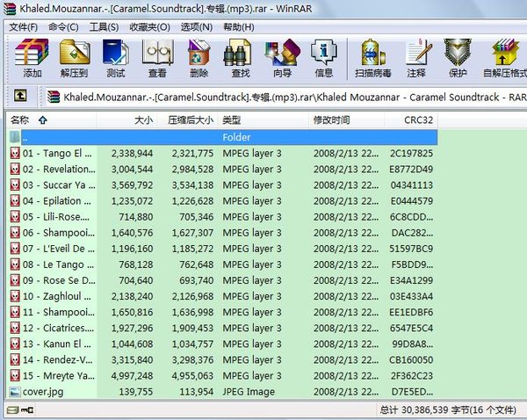Image resolution: width=527 pixels, height=420 pixels.
Task: Sort by 大小 column header
Action: 127,120
